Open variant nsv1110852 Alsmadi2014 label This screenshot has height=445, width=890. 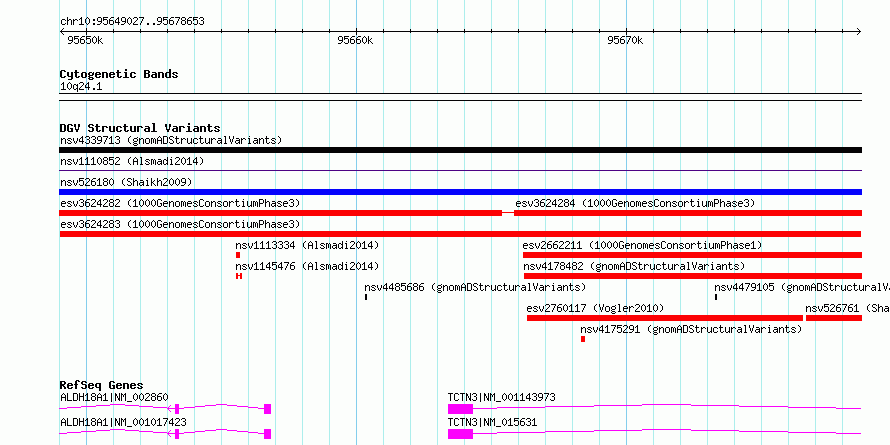(132, 161)
